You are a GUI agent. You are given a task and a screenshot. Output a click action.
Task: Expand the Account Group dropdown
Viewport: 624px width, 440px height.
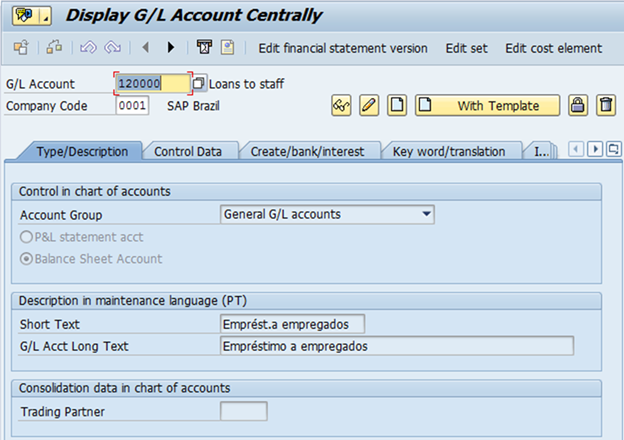click(x=426, y=214)
